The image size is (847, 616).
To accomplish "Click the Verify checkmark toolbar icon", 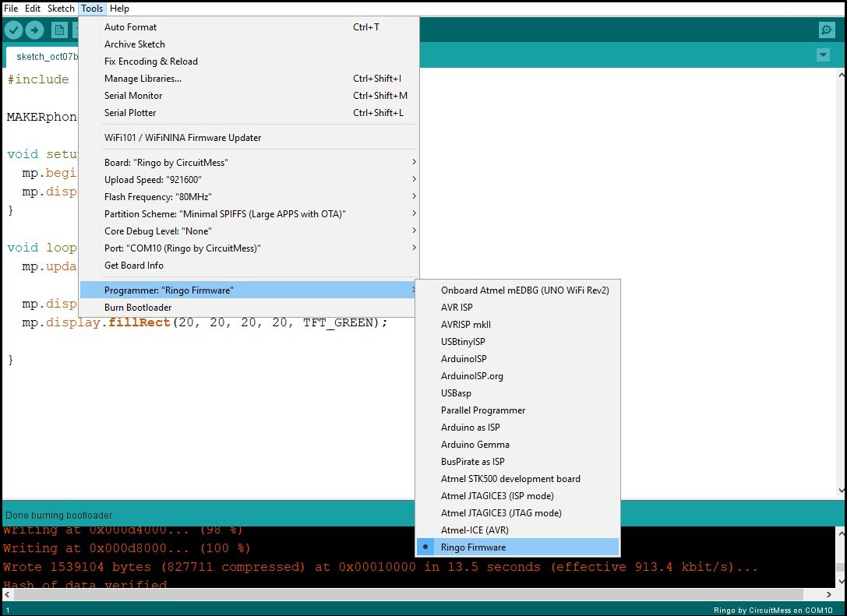I will click(14, 30).
